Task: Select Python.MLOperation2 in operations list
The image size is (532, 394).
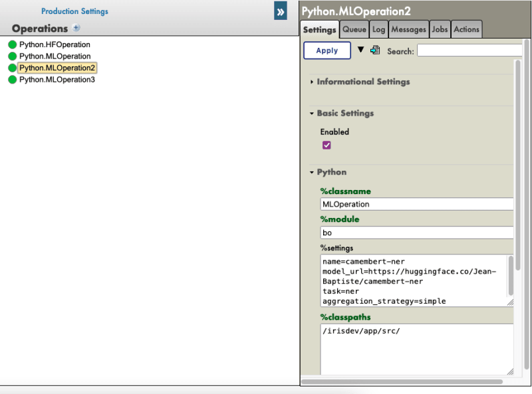Action: tap(57, 68)
